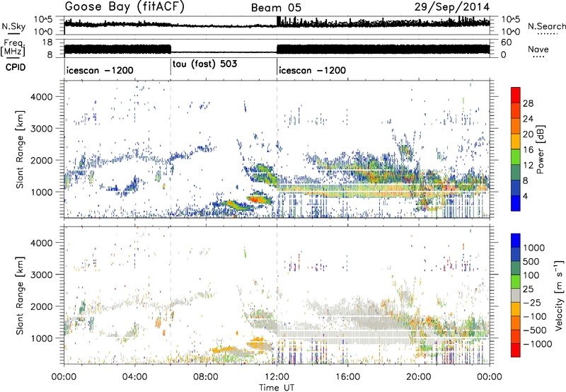Click the second 'icescan -1200' label after 12:00
Screen dimensions: 566x392
click(x=312, y=70)
